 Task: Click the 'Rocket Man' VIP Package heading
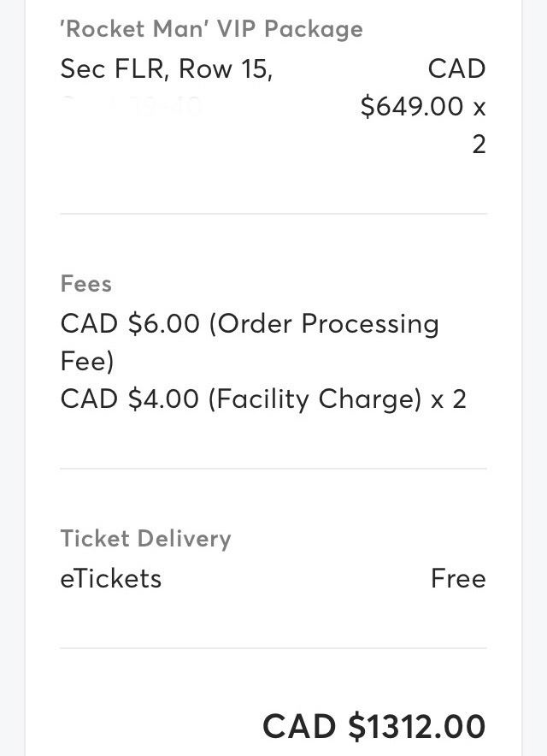[211, 29]
